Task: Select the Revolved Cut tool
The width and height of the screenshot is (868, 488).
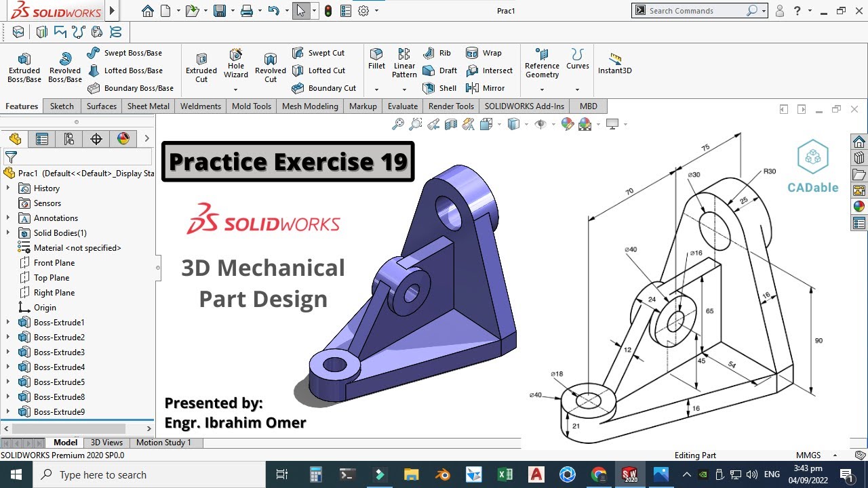Action: tap(271, 68)
